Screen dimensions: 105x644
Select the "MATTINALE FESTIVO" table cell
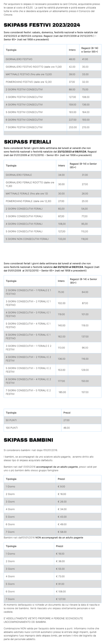click(29, 74)
